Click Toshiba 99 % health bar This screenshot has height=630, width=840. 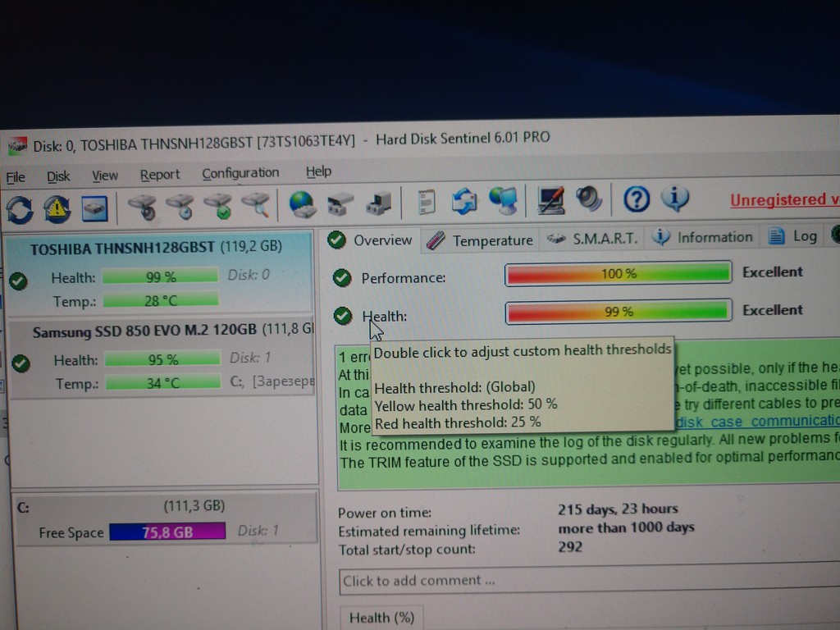point(160,276)
